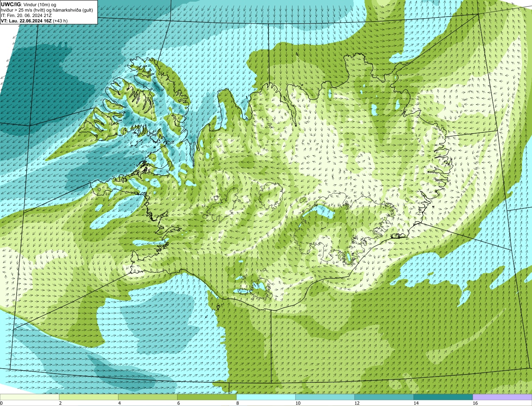Viewport: 532px width, 406px height.
Task: Click the 0–2 m/s pale yellow legend swatch
Action: point(30,397)
